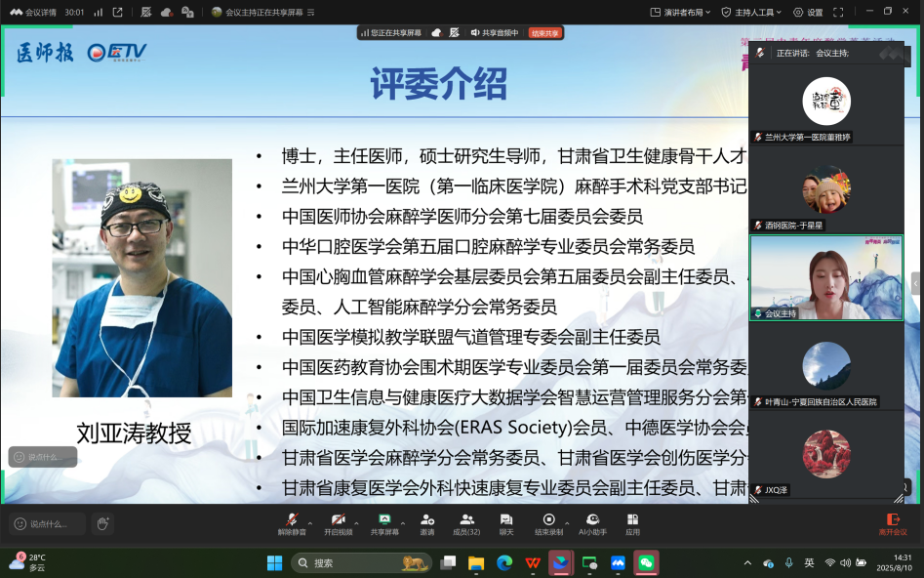Collapse side panel arrow at right edge

916,283
